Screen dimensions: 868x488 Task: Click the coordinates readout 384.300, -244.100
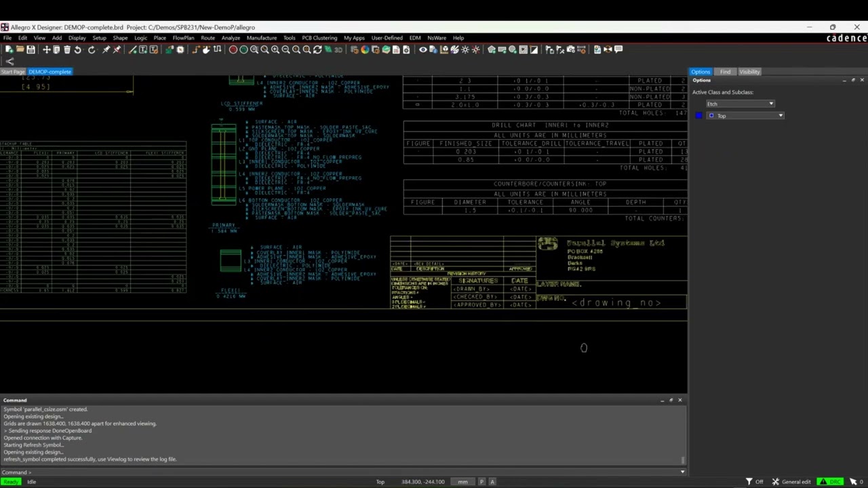pyautogui.click(x=423, y=482)
